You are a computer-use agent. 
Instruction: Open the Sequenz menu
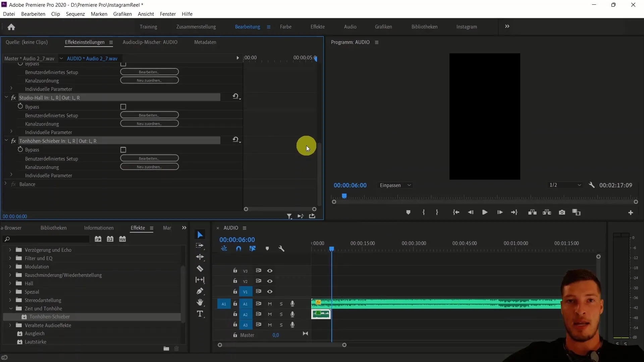point(75,14)
